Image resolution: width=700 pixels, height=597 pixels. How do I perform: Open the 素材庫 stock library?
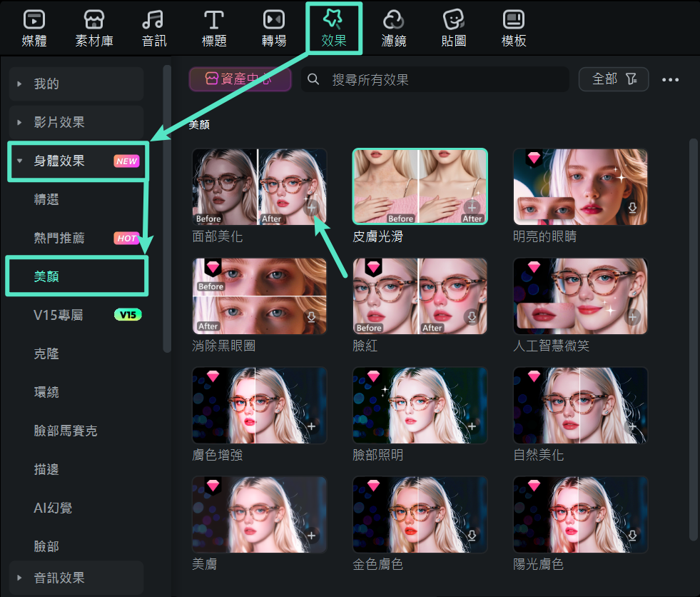(x=93, y=27)
